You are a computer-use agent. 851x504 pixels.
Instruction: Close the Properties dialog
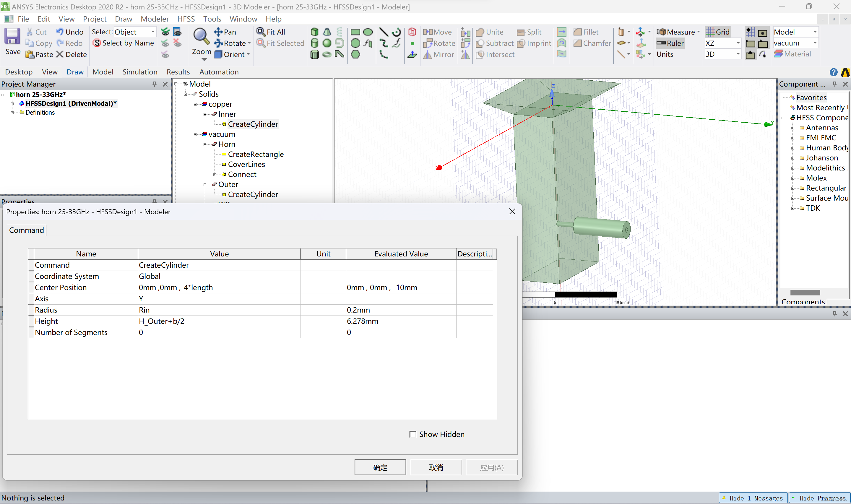pyautogui.click(x=512, y=211)
